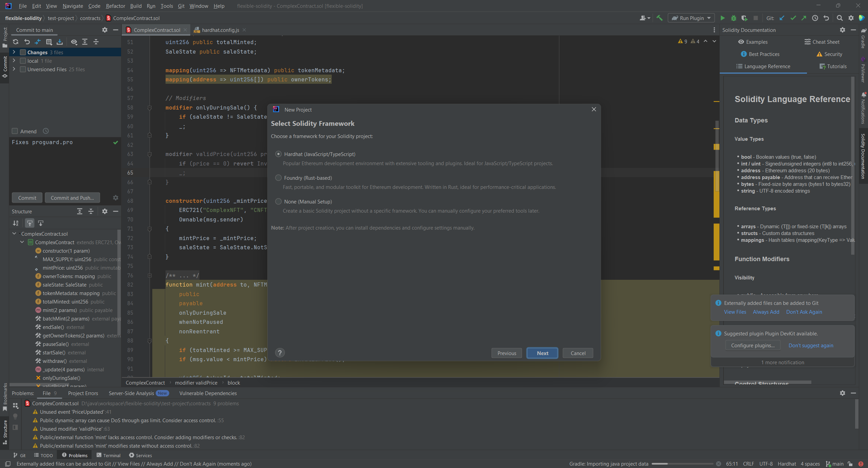The image size is (868, 468).
Task: Toggle autoscroll to source in Structure panel
Action: (30, 223)
